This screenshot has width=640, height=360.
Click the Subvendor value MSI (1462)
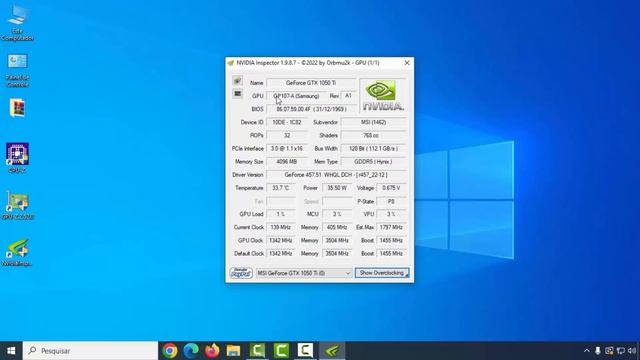click(373, 122)
